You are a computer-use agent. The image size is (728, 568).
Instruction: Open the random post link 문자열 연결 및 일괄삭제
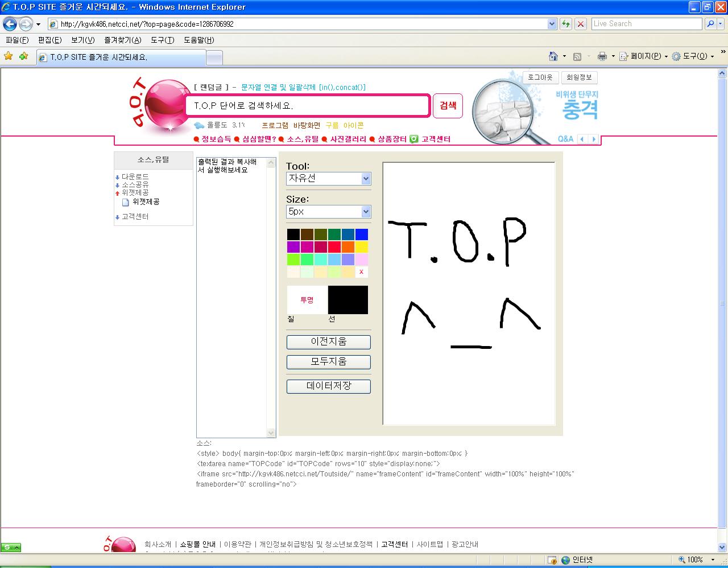304,87
